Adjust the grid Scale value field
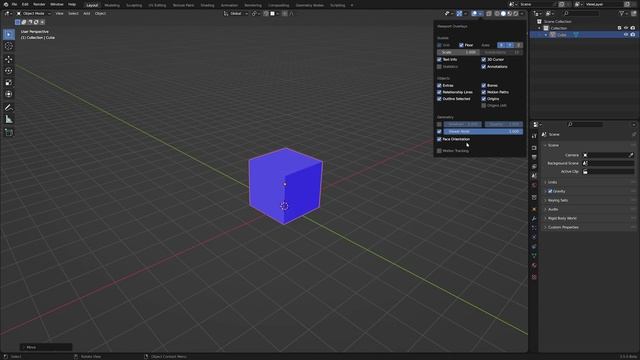 (458, 52)
